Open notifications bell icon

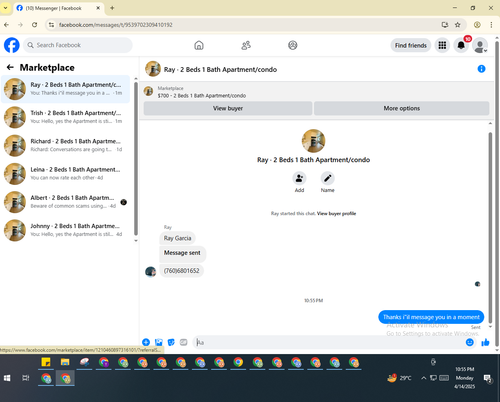point(461,45)
